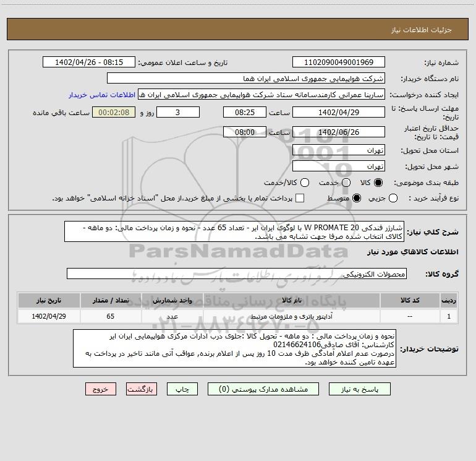Image resolution: width=476 pixels, height=461 pixels.
Task: Click the خروج exit button
Action: [x=101, y=389]
